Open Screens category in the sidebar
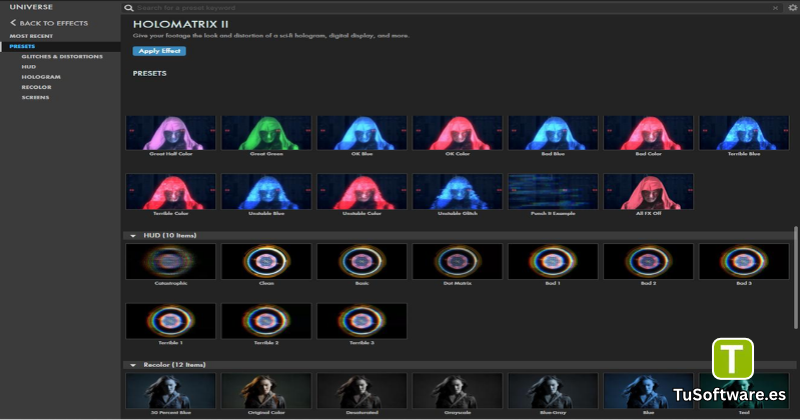The image size is (800, 420). point(35,97)
